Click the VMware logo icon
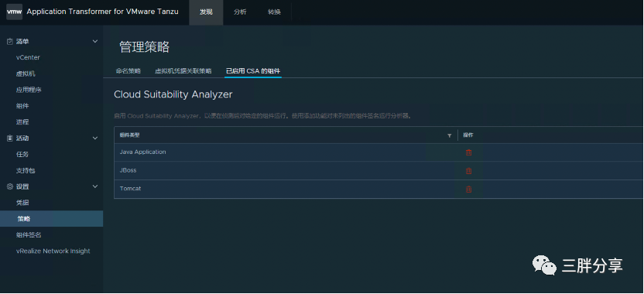Image resolution: width=644 pixels, height=294 pixels. [x=15, y=12]
